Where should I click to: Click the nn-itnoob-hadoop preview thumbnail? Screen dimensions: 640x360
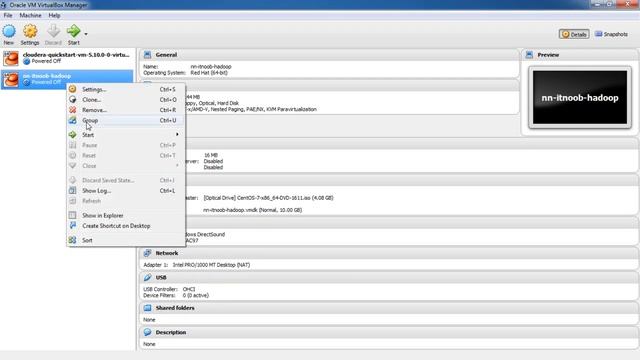click(x=580, y=98)
